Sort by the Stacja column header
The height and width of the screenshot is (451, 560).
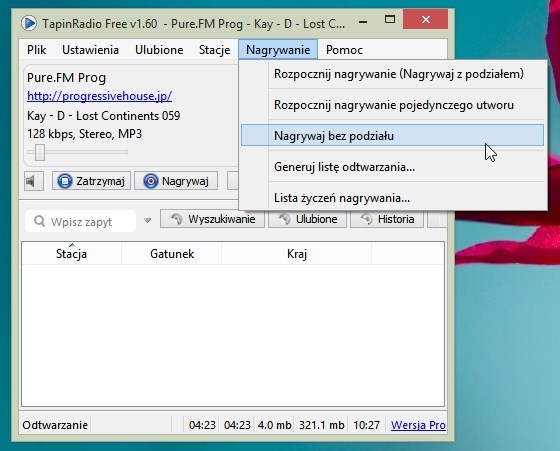[71, 254]
